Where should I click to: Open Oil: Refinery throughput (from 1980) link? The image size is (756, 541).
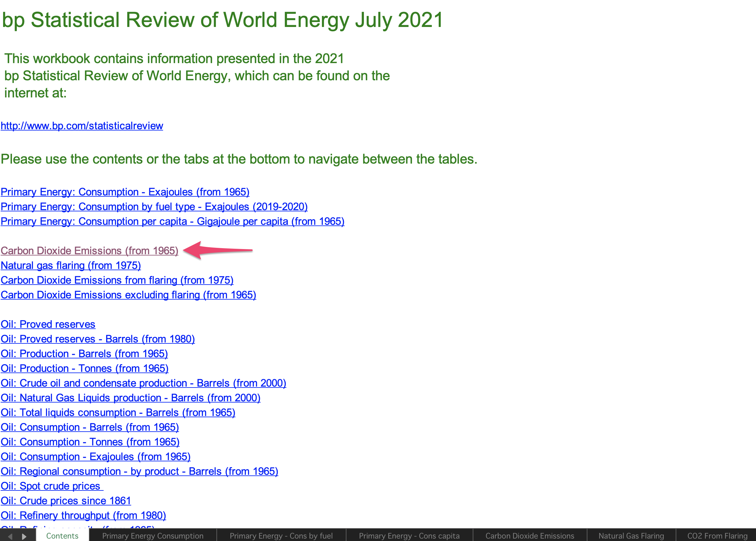tap(83, 515)
